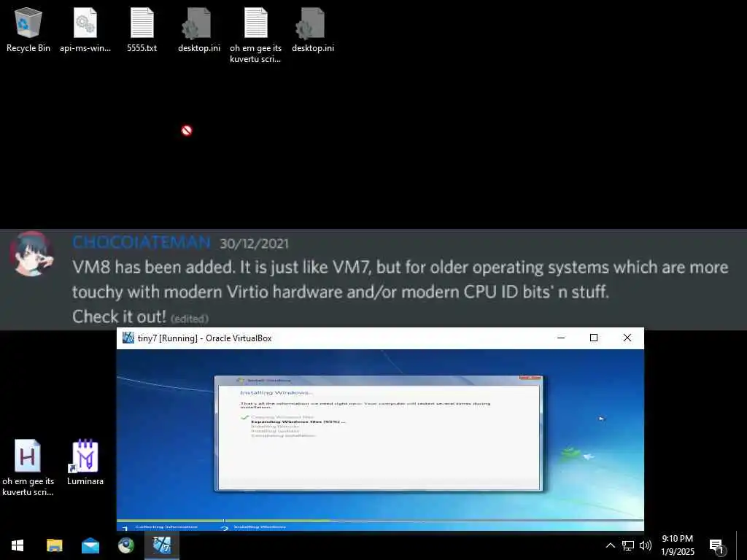Viewport: 747px width, 560px height.
Task: Open the Action Center notifications icon
Action: pyautogui.click(x=716, y=546)
